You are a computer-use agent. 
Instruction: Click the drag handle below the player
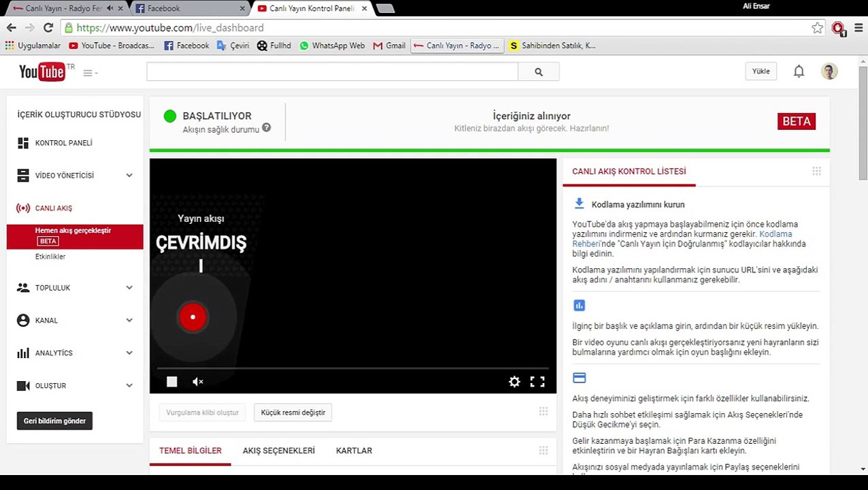544,412
